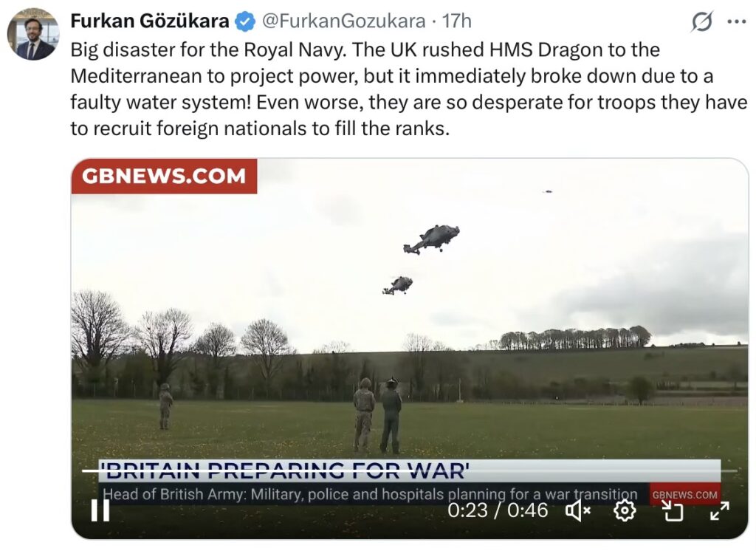
Task: Open video settings gear
Action: pos(625,510)
